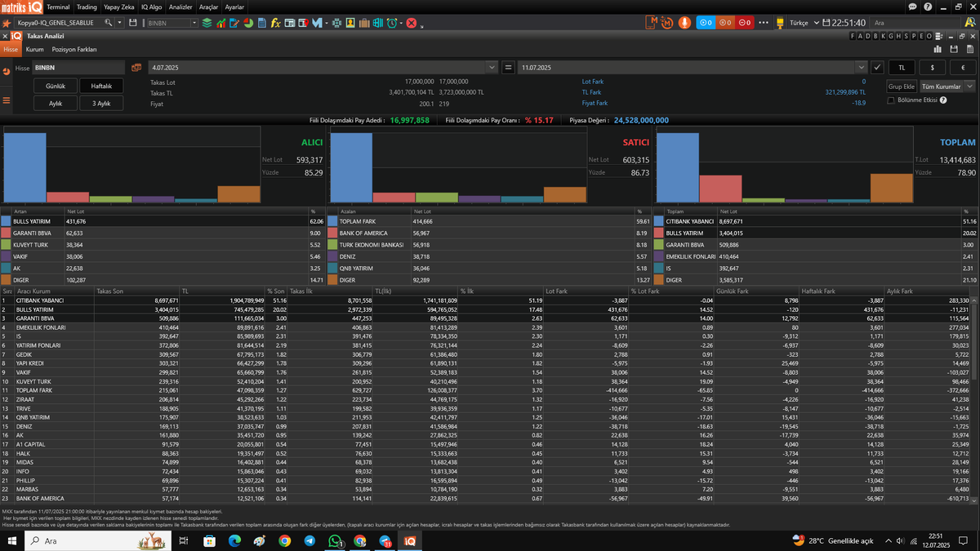
Task: Open the Trading menu
Action: [x=87, y=7]
